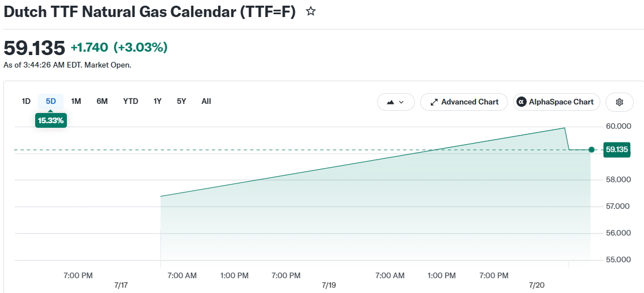Viewport: 644px width, 293px height.
Task: Show the YTD chart range
Action: 130,101
